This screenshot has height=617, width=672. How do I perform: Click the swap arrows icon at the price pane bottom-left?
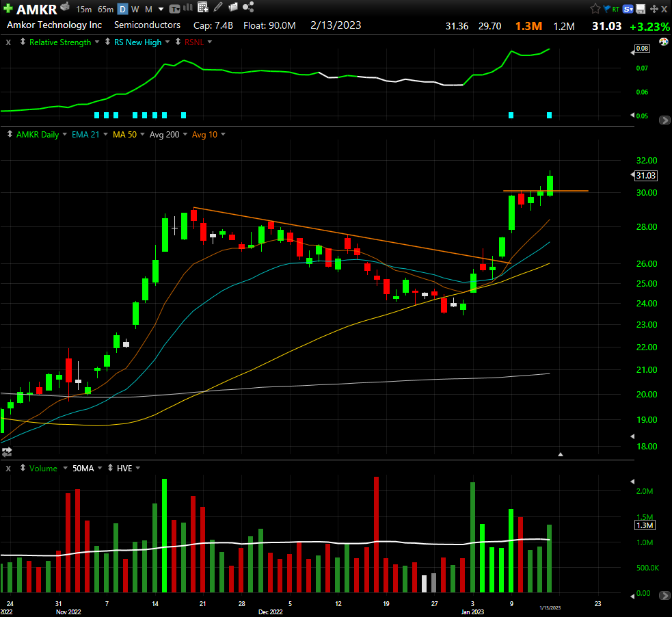tap(6, 451)
